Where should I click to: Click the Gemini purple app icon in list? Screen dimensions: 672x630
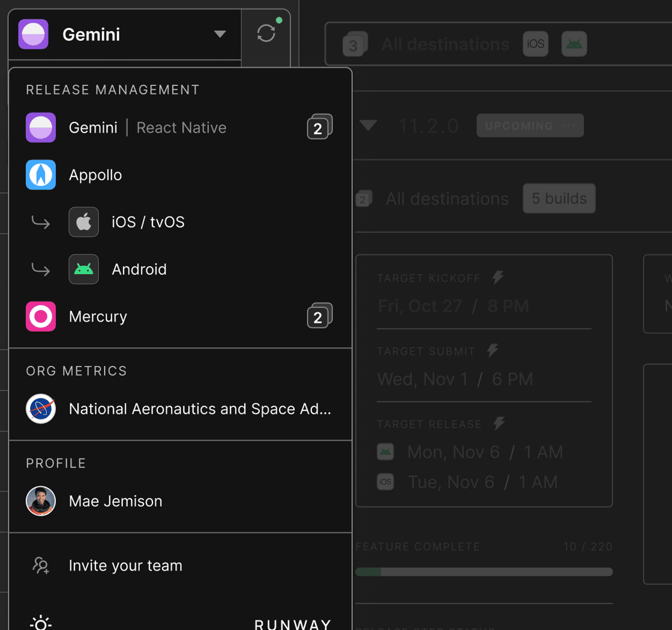[41, 128]
